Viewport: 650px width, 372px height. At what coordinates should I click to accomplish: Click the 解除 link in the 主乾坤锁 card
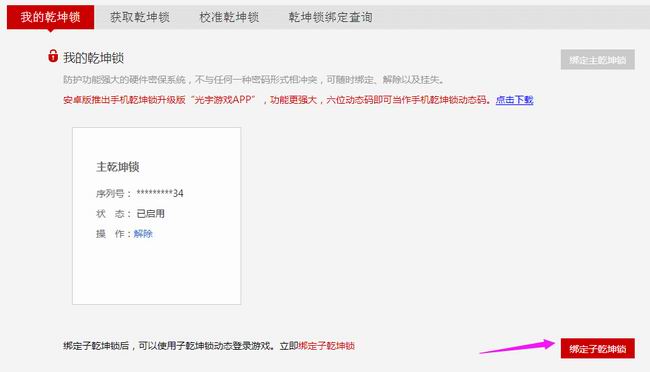[x=143, y=234]
